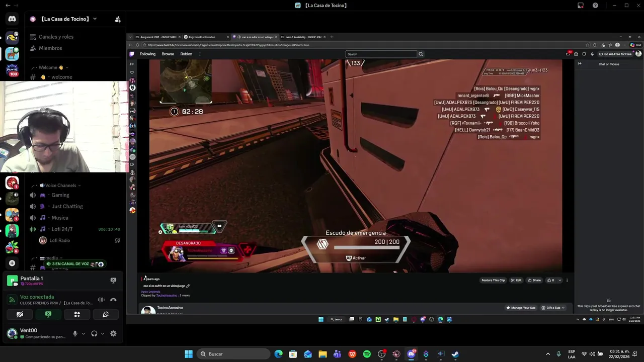Open the Apex Legends category link

coord(150,292)
